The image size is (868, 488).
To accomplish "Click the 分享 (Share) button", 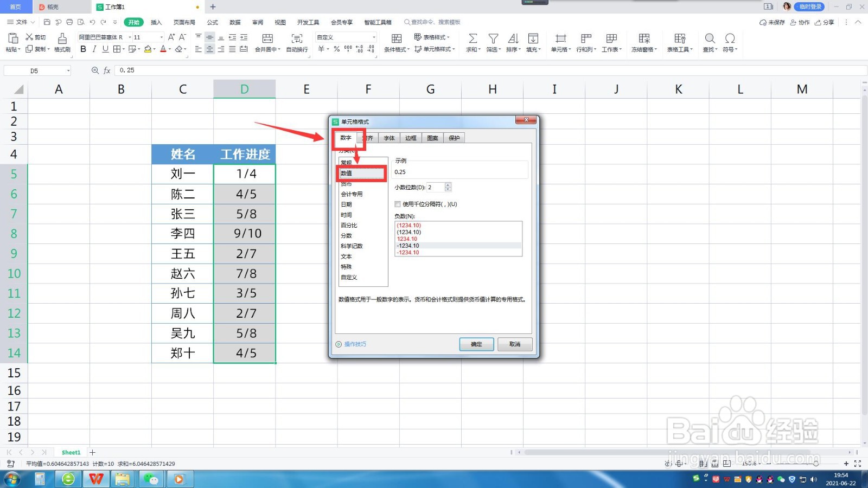I will click(x=825, y=22).
